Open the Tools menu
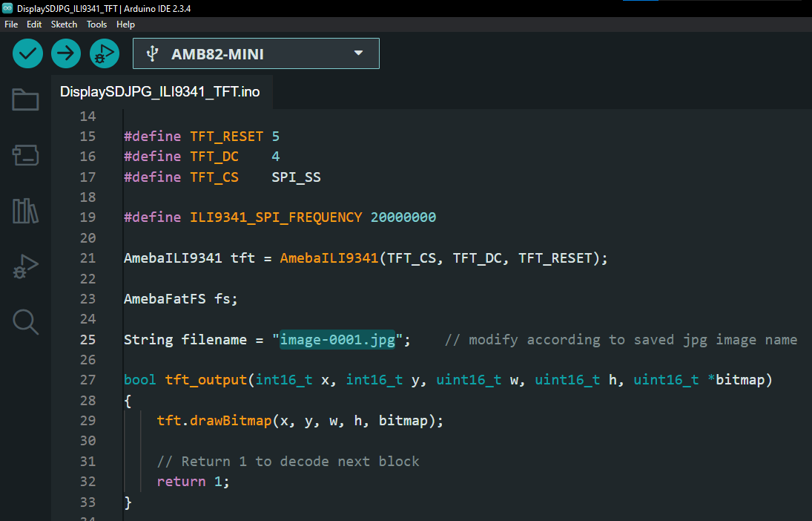 96,24
